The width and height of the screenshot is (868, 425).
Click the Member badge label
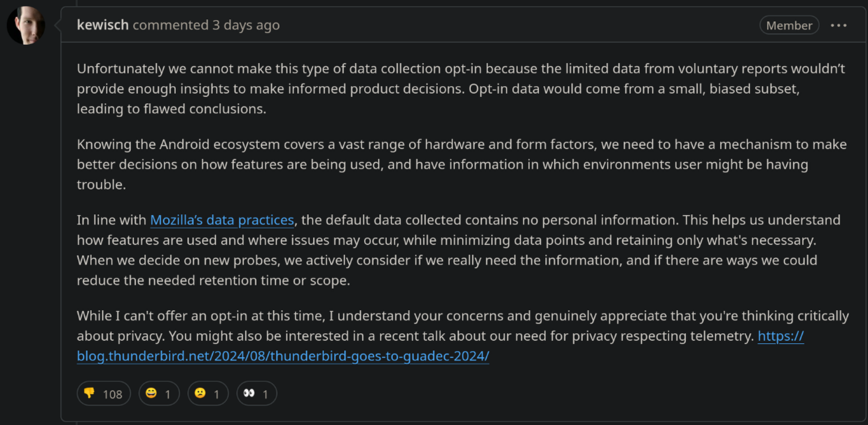coord(789,25)
